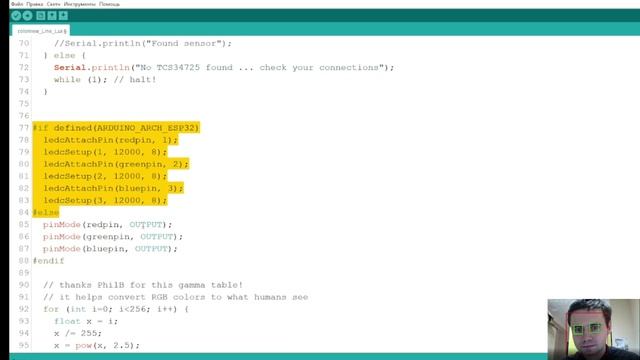
Task: Click 'ledcSetup(1, 12000, 8);' line
Action: pos(105,152)
